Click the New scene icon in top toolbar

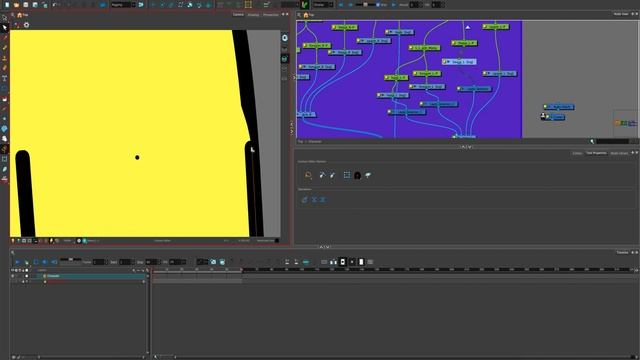click(x=7, y=5)
